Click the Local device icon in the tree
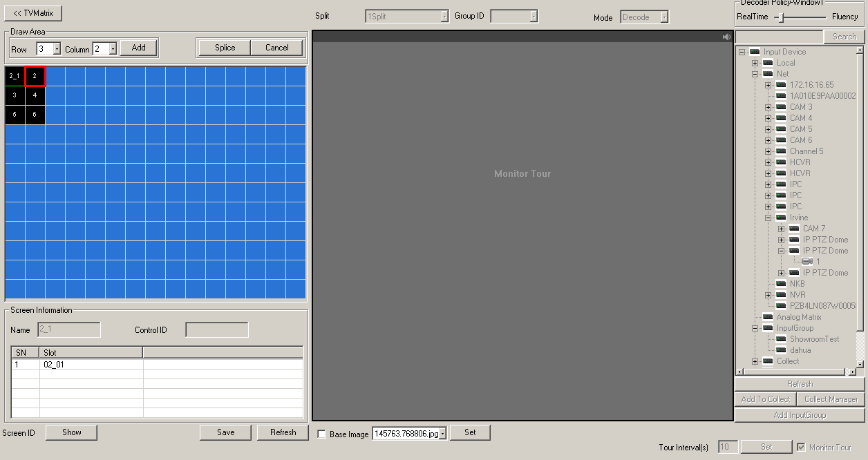 click(x=768, y=63)
